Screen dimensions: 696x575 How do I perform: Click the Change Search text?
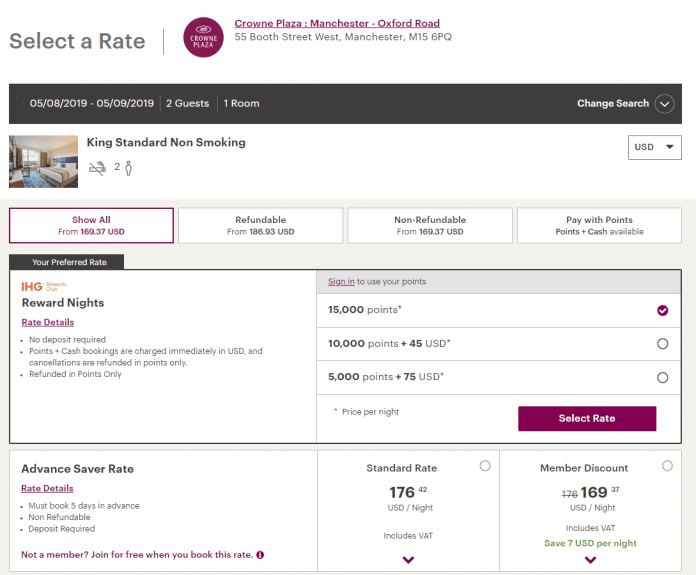tap(613, 103)
